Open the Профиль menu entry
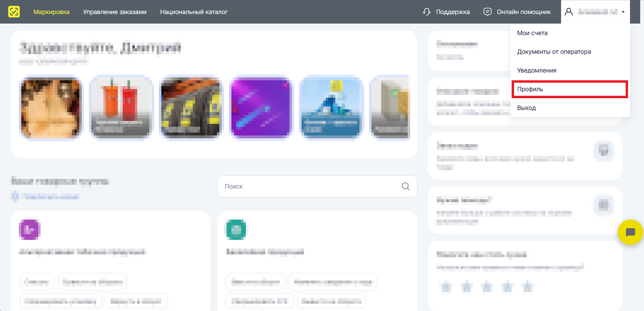 570,89
